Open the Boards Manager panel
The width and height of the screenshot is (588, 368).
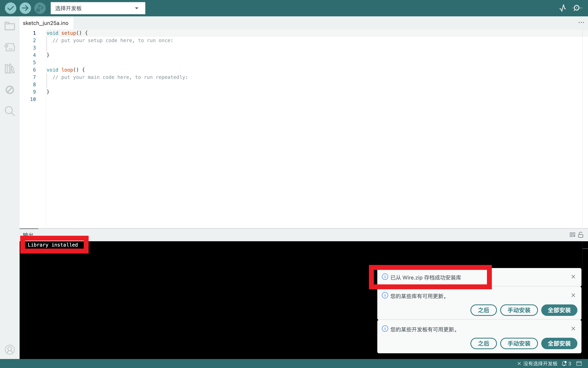[x=10, y=47]
